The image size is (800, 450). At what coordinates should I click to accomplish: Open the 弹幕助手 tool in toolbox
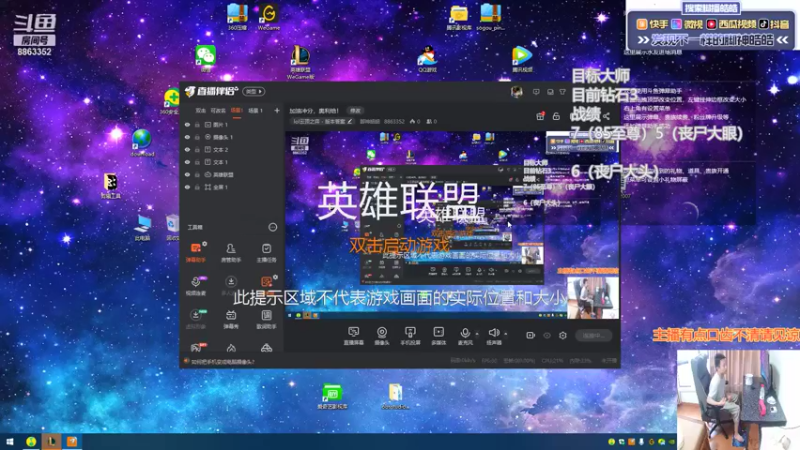click(x=195, y=253)
